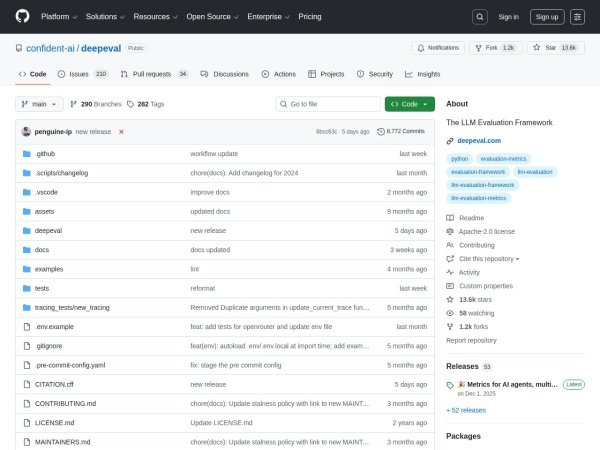Expand the Platform menu
600x450 pixels.
pyautogui.click(x=59, y=17)
